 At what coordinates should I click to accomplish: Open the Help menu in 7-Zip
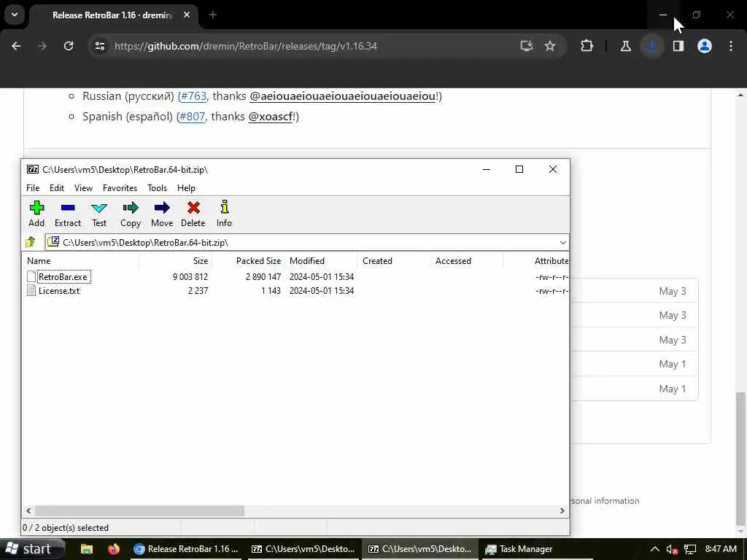[x=186, y=188]
